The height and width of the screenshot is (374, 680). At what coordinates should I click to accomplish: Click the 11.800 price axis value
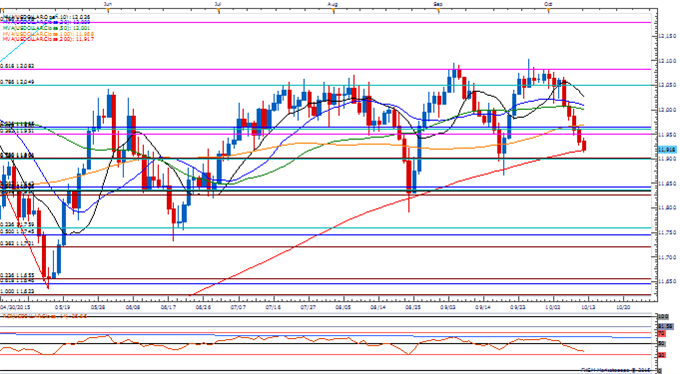coord(668,208)
